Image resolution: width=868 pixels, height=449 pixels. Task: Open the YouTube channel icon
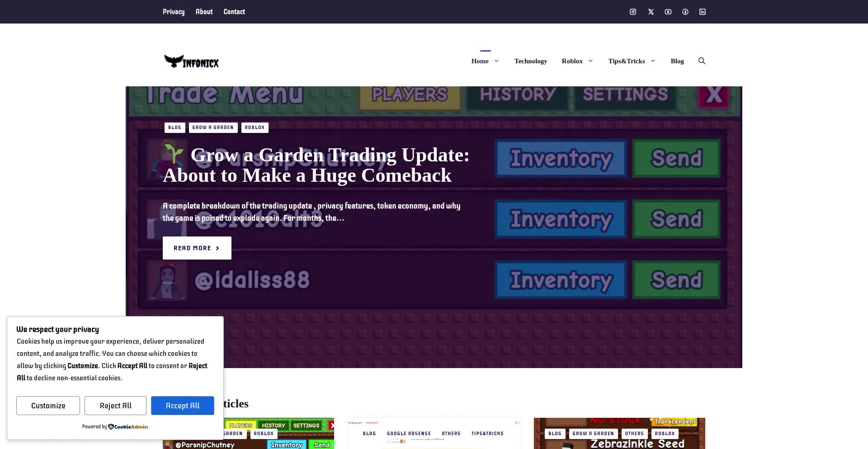pyautogui.click(x=668, y=12)
